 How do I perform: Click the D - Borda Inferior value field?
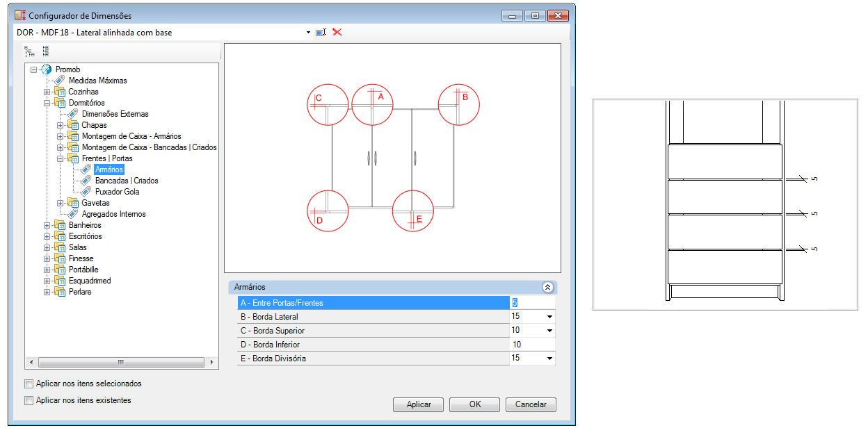click(x=532, y=345)
